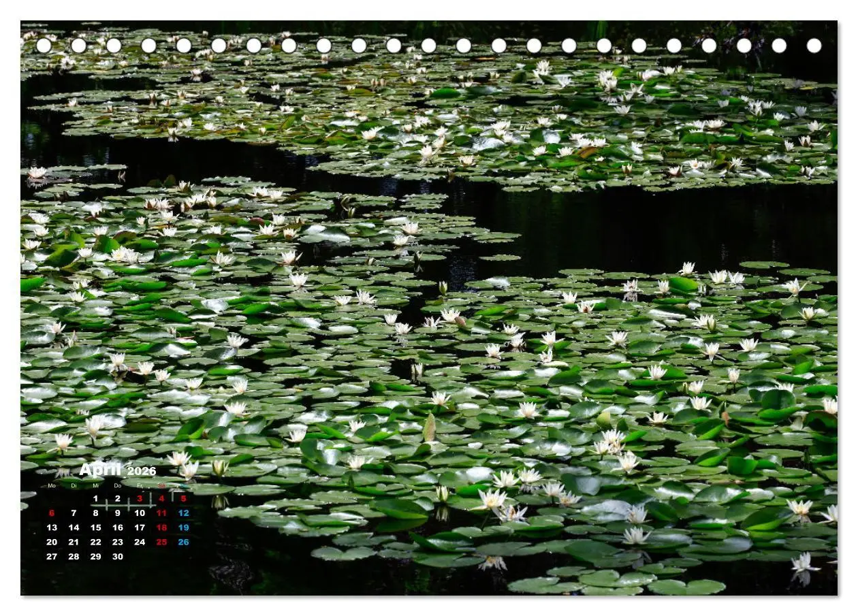
Task: Click the Mo weekday header
Action: click(52, 486)
